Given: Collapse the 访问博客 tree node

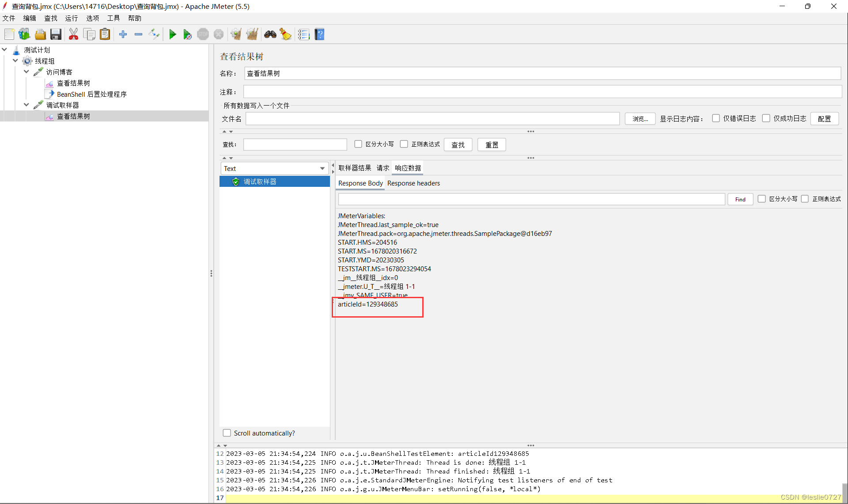Looking at the screenshot, I should pyautogui.click(x=26, y=72).
